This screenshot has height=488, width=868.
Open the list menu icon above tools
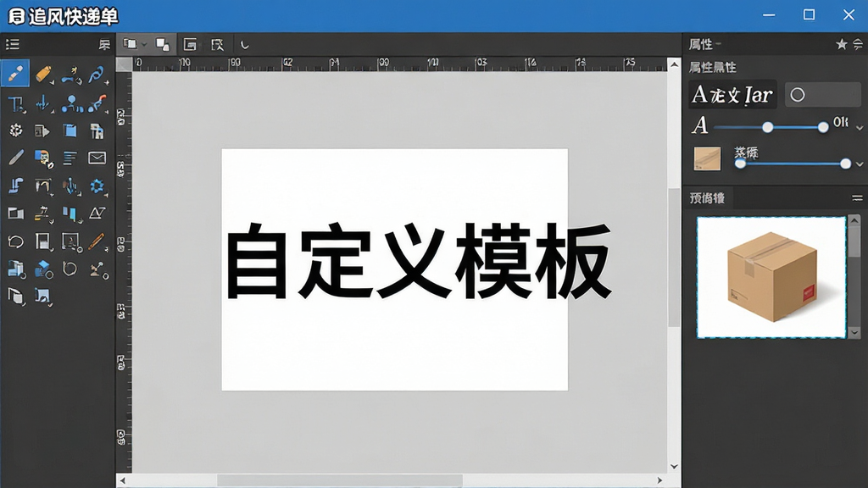click(x=12, y=44)
